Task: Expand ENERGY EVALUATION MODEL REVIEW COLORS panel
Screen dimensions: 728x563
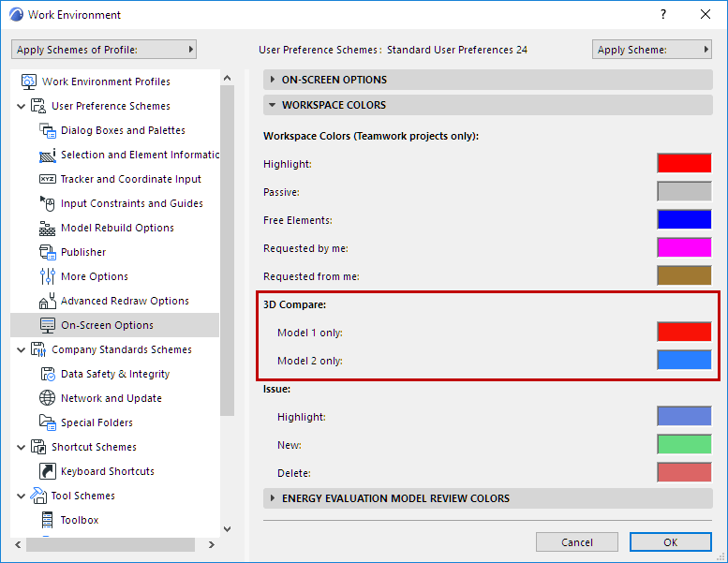Action: pyautogui.click(x=487, y=498)
